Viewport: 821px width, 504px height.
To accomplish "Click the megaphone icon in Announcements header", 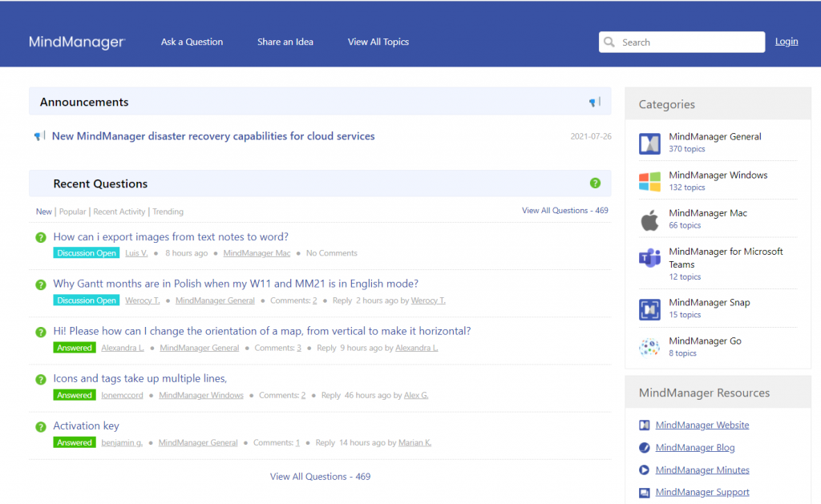I will (594, 102).
